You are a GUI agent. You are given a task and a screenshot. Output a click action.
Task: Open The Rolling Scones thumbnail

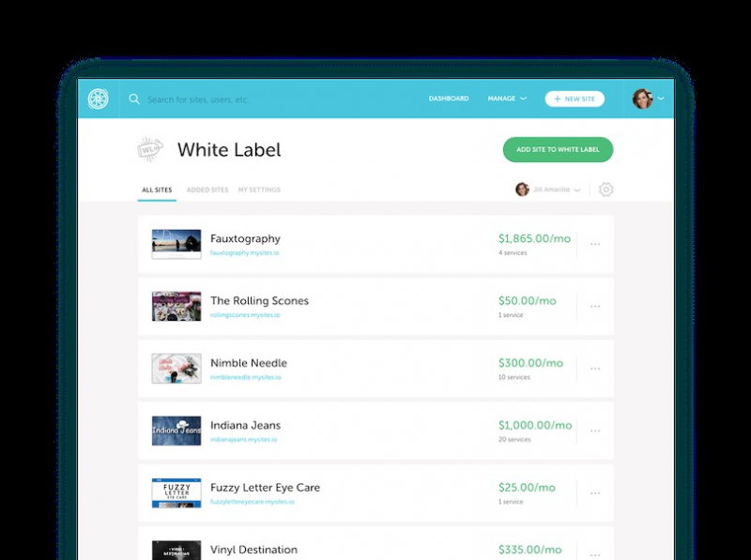[x=176, y=307]
